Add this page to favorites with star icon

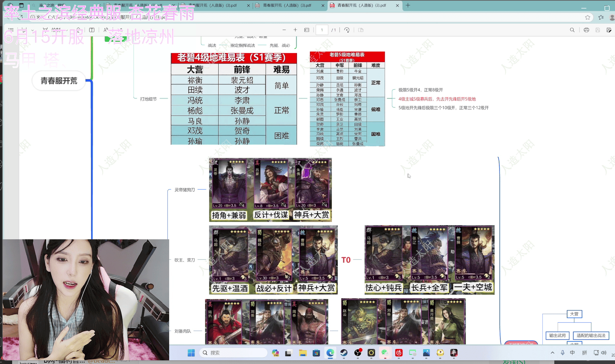(x=588, y=17)
